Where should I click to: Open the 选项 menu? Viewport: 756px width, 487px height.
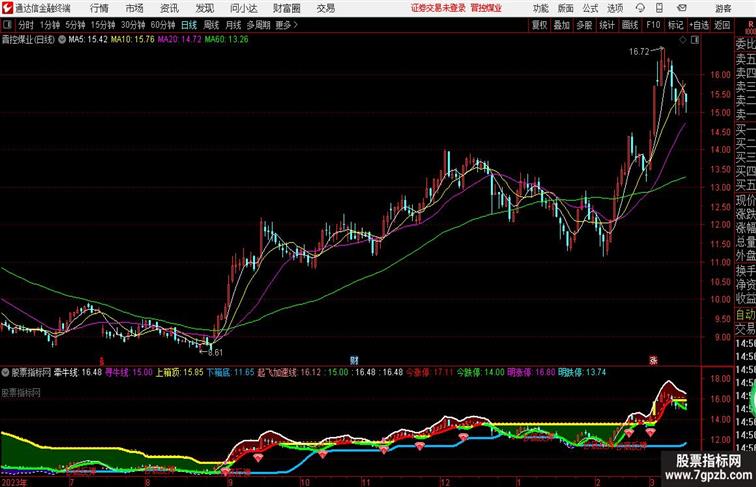[615, 8]
